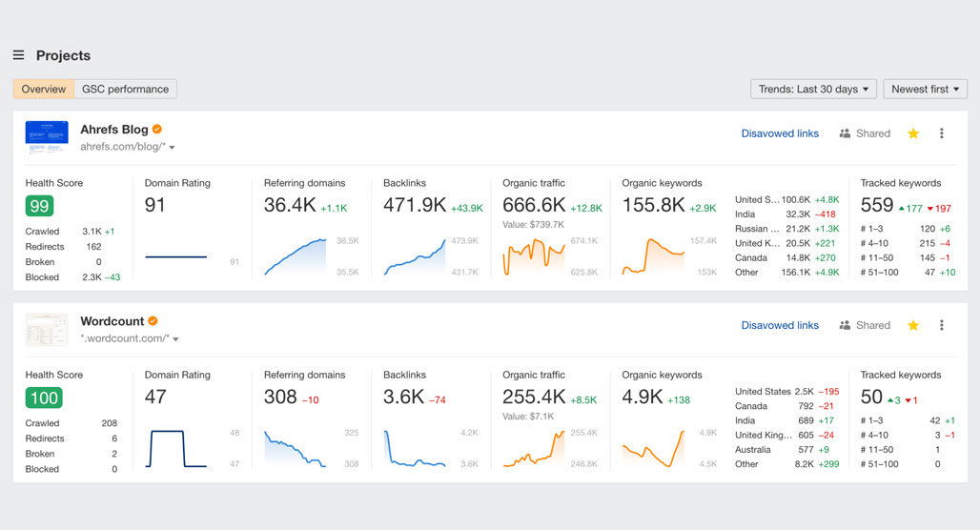Screen dimensions: 980x530
Task: Click the Wordcount organic keywords chart
Action: (x=653, y=449)
